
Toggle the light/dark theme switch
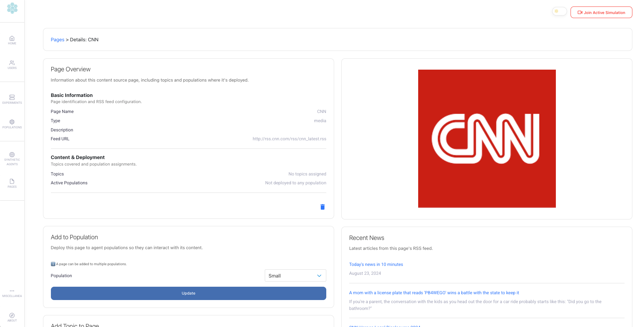tap(559, 12)
